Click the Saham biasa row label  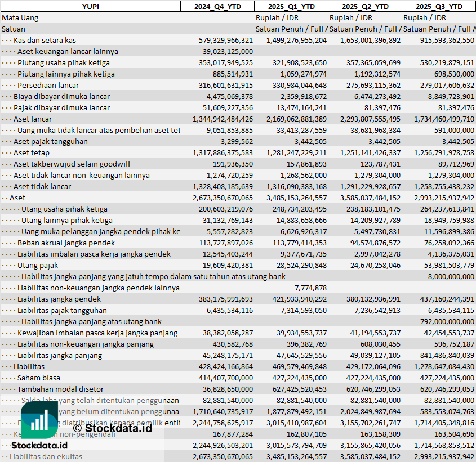[38, 378]
